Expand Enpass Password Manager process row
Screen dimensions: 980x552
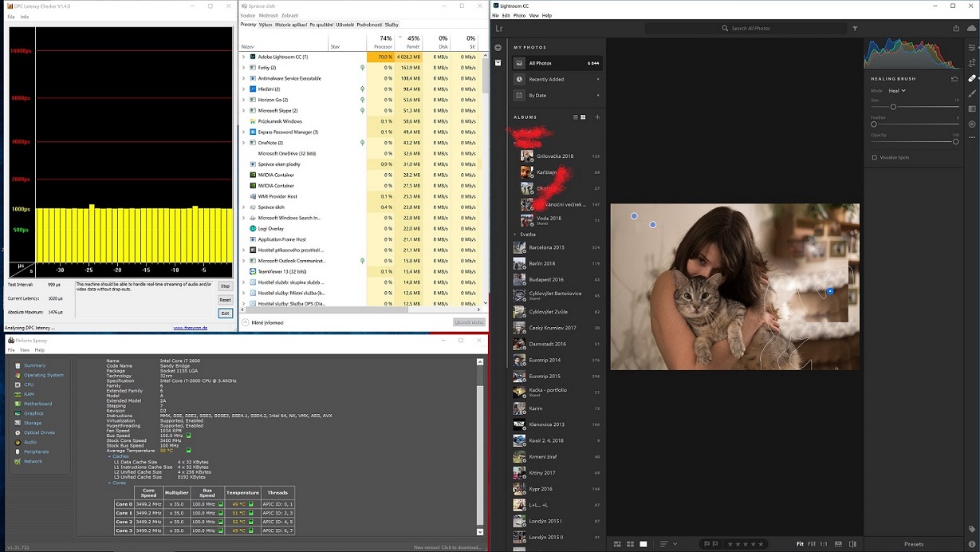(244, 132)
